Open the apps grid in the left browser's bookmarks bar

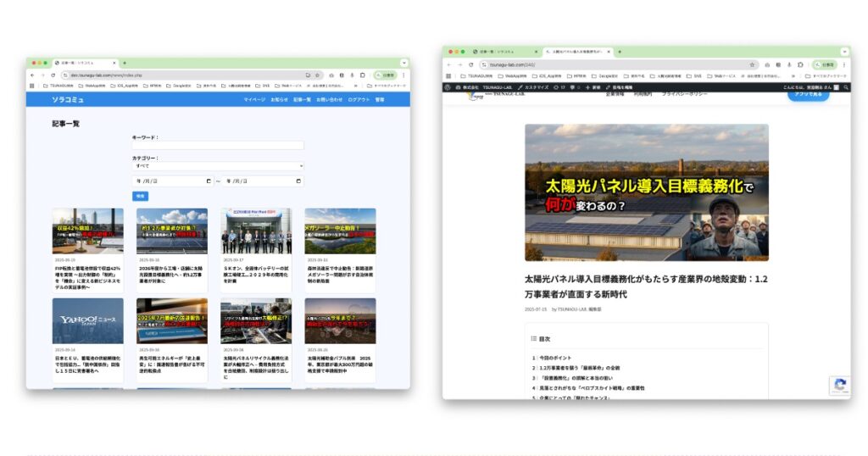point(32,86)
